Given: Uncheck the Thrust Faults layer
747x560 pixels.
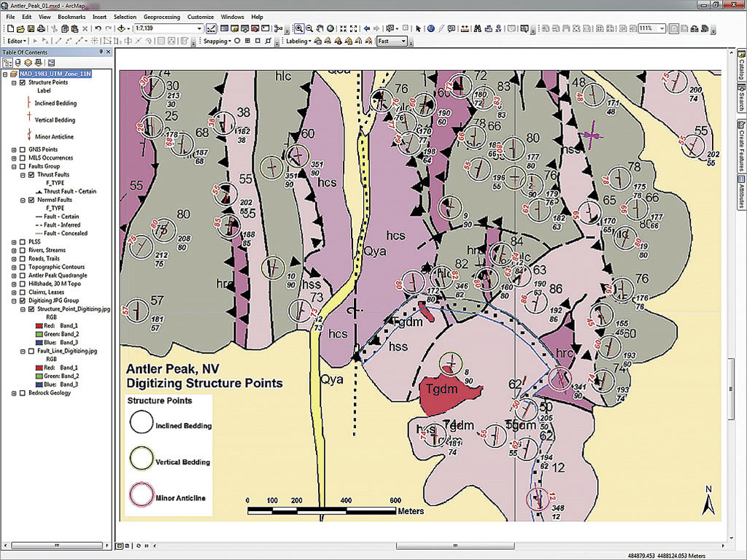Looking at the screenshot, I should pyautogui.click(x=31, y=175).
